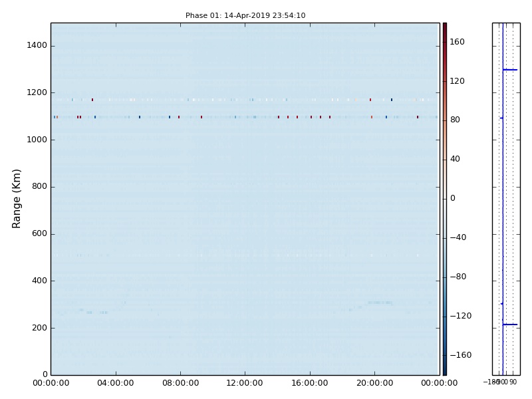Click the 04:00:00 time axis label
Image resolution: width=532 pixels, height=399 pixels.
tap(116, 383)
